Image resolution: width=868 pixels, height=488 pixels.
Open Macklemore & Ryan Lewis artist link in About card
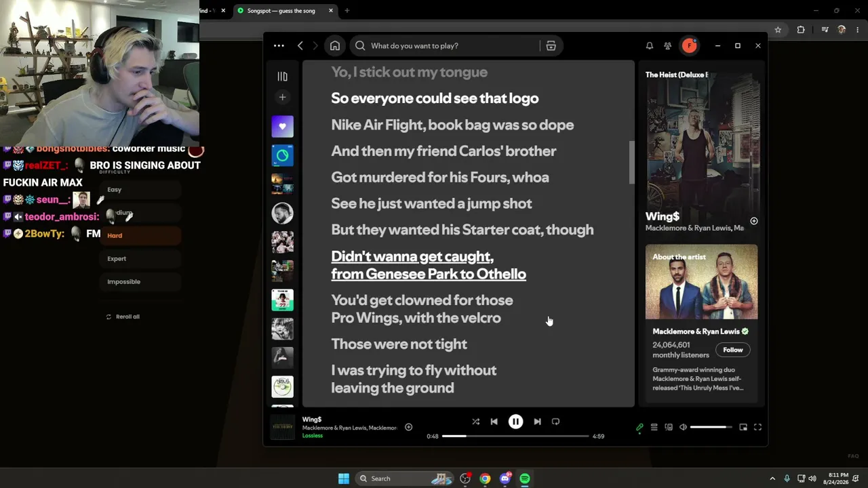[x=696, y=331]
